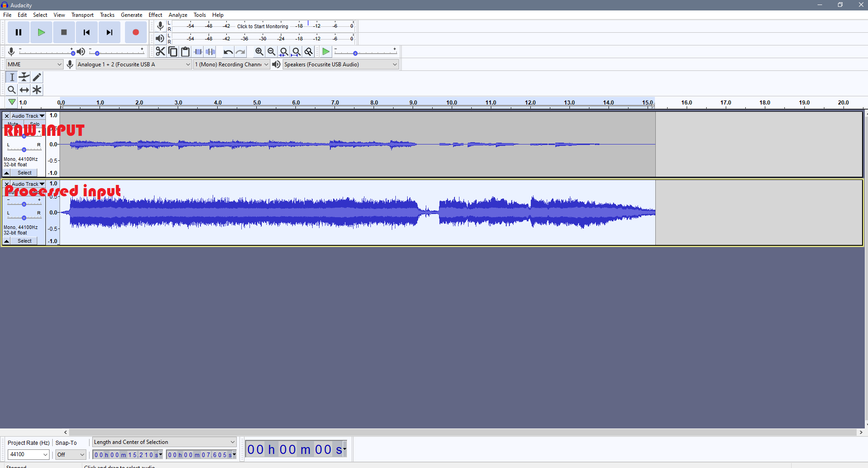868x468 pixels.
Task: Click the selection length time field
Action: (x=127, y=455)
